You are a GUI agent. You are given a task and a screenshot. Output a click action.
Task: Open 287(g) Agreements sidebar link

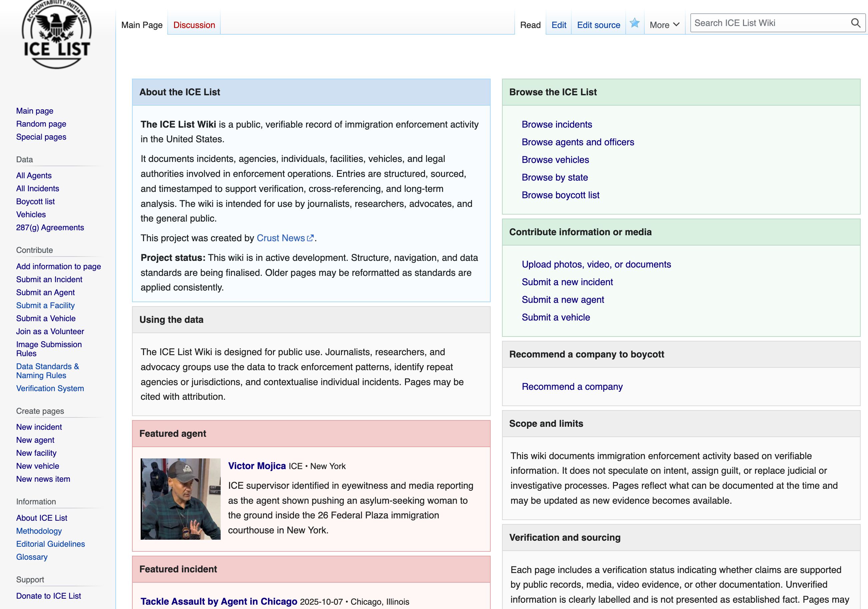(x=50, y=228)
